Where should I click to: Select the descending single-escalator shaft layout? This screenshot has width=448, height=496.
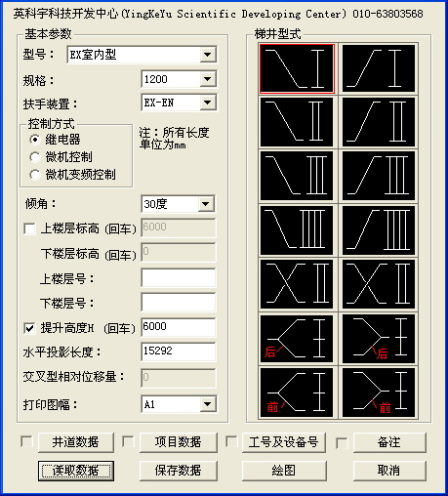297,68
